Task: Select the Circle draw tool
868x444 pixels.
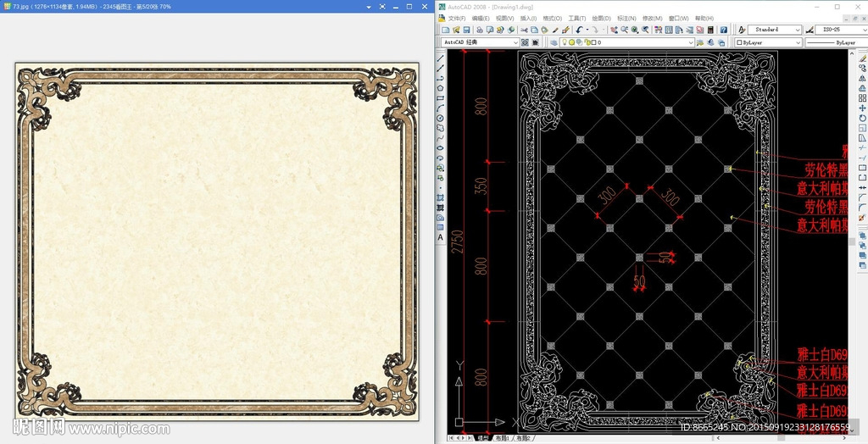Action: click(441, 118)
